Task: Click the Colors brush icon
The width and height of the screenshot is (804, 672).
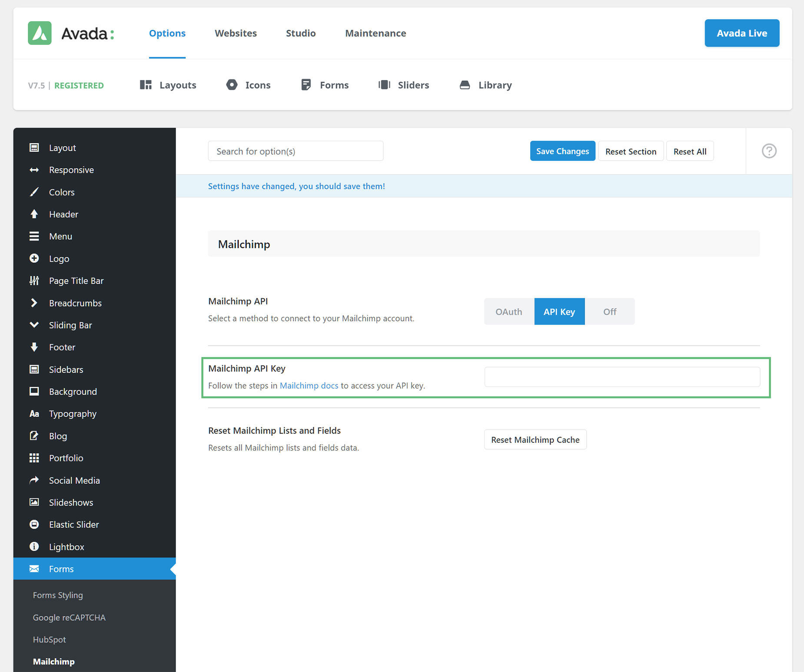Action: 34,192
